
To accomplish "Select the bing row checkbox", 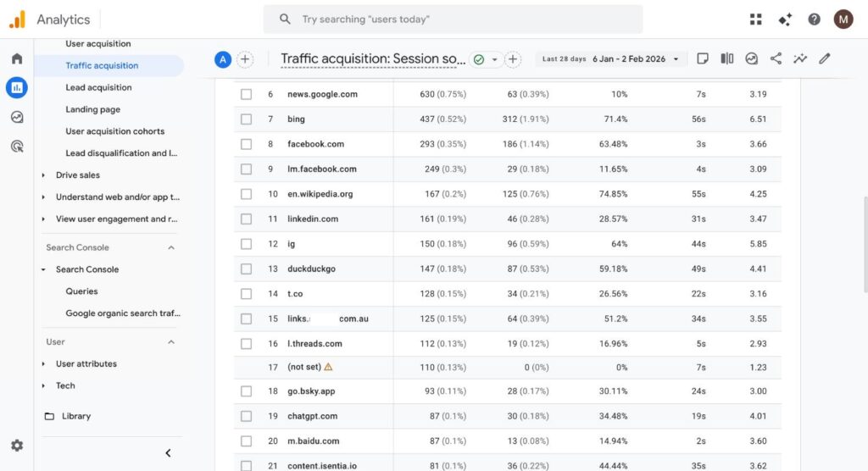I will 246,119.
